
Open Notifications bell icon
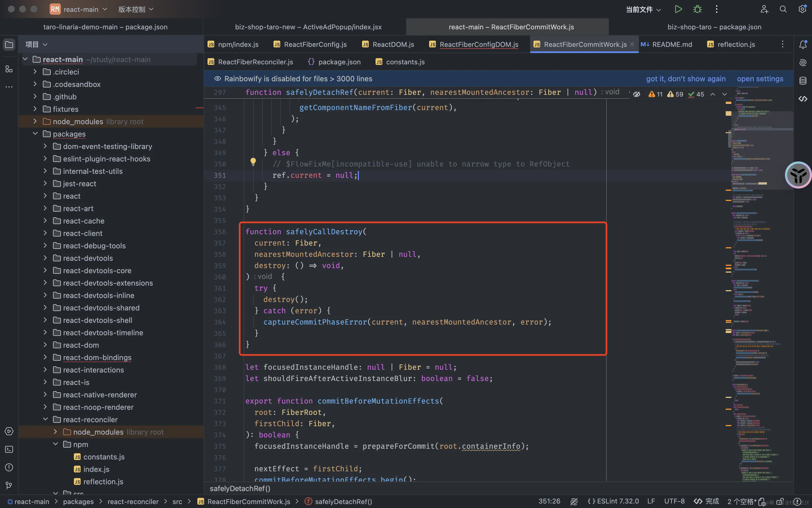(x=803, y=44)
